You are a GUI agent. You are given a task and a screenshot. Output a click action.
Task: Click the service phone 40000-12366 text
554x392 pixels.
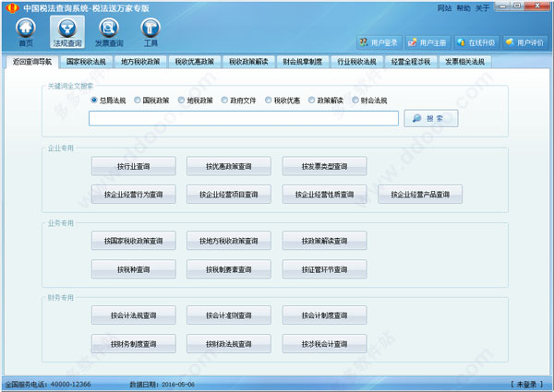71,384
